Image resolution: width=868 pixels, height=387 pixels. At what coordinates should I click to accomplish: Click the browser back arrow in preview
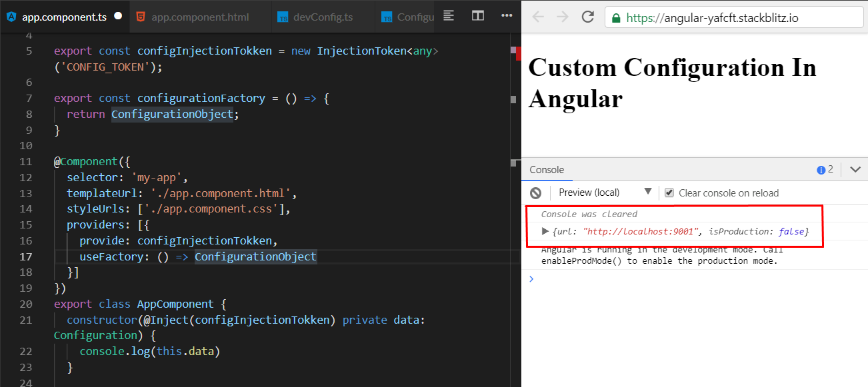tap(538, 17)
